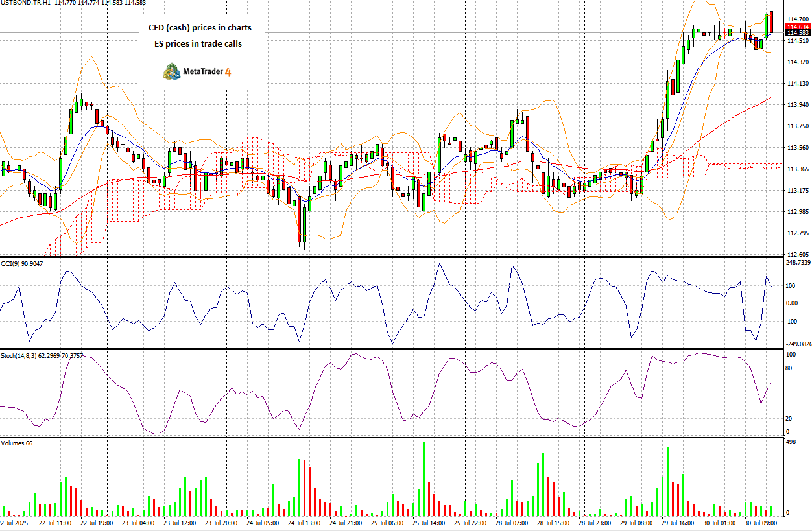Click the 113.560 price axis label
Image resolution: width=812 pixels, height=531 pixels.
click(x=798, y=148)
